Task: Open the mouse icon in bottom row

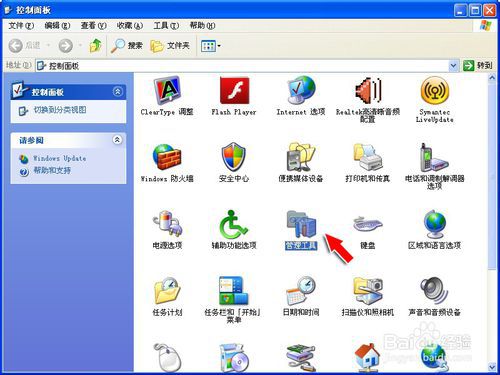Action: tap(167, 357)
